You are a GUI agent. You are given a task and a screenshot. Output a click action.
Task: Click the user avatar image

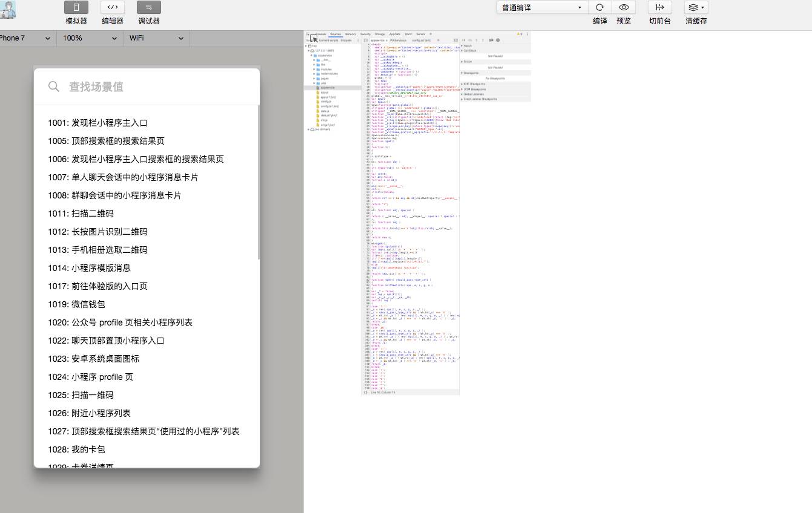[x=8, y=9]
